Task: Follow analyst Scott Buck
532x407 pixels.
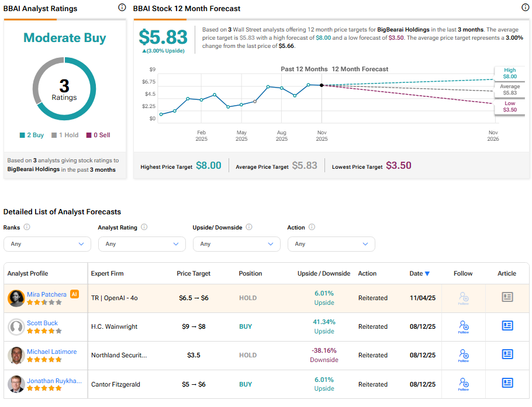Action: 463,326
